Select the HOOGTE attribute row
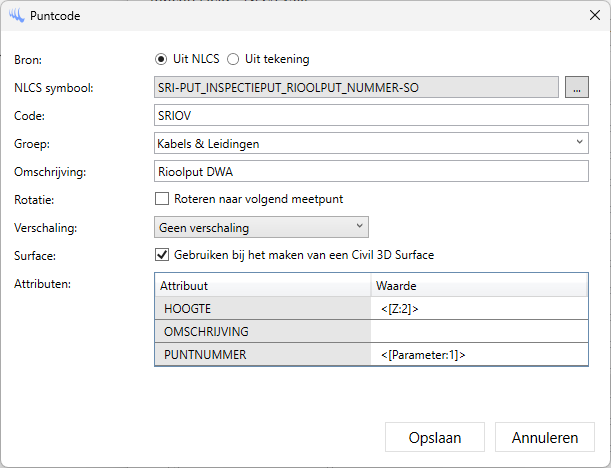The height and width of the screenshot is (468, 611). [262, 309]
